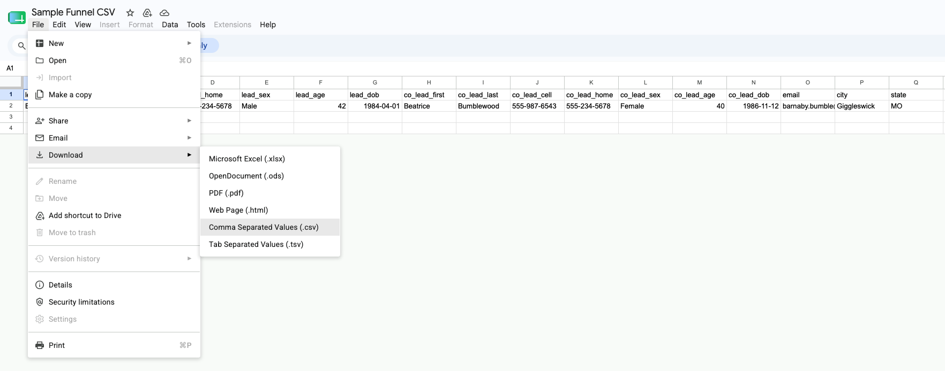Click the search magnifier icon in toolbar
945x371 pixels.
(x=22, y=46)
